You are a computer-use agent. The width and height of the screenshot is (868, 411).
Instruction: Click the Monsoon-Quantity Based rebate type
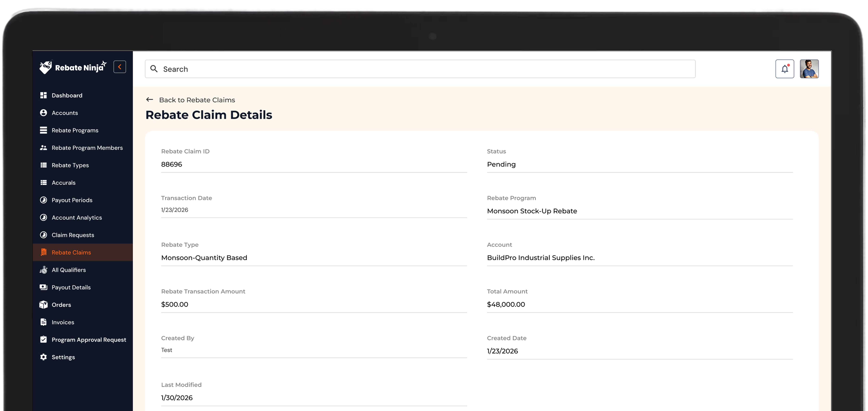tap(204, 258)
